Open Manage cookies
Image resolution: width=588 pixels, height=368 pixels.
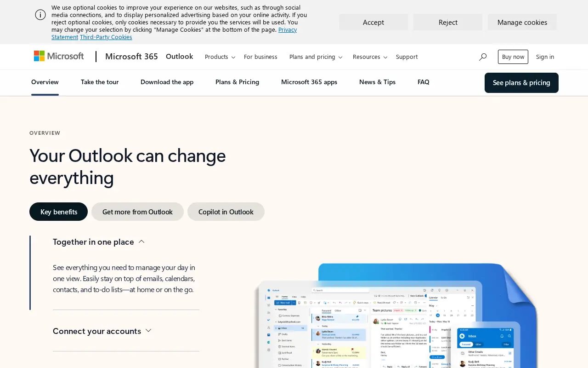522,22
